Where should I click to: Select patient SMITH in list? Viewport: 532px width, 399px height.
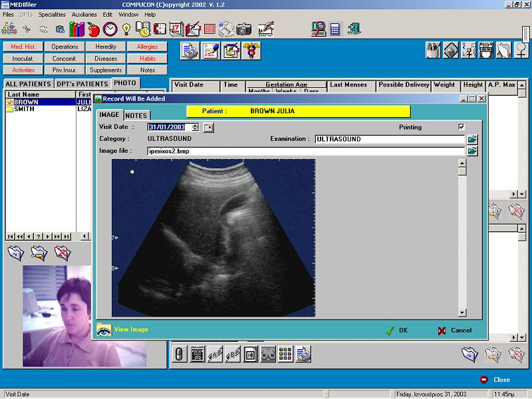tap(48, 109)
